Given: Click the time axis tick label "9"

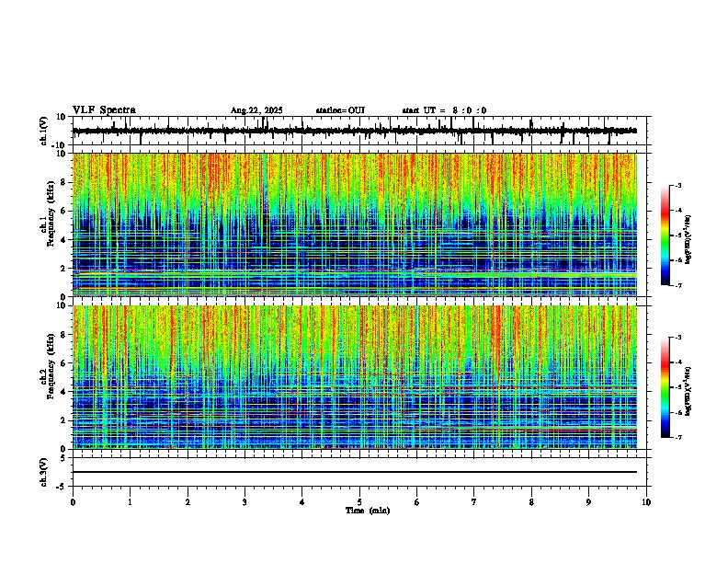Looking at the screenshot, I should pyautogui.click(x=588, y=502).
